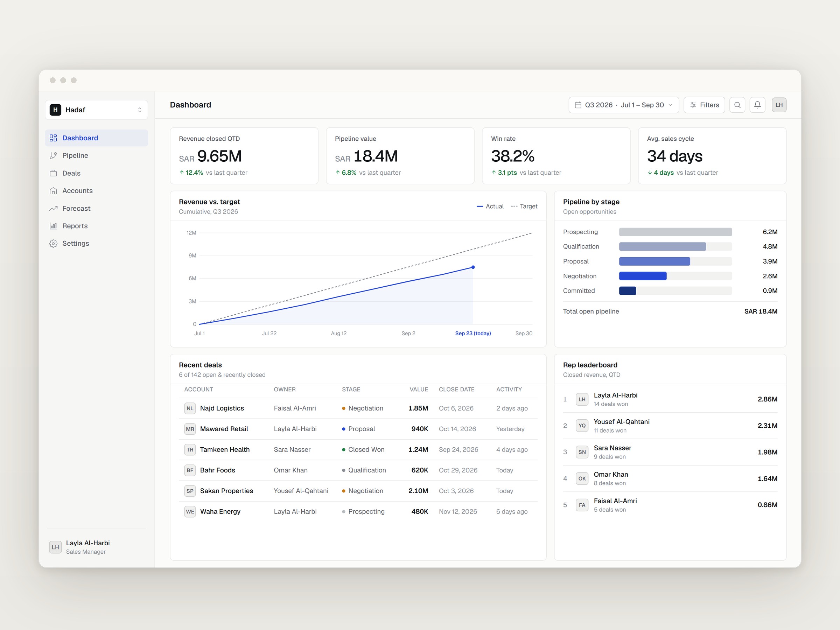Click the Negotiation stage bar

pyautogui.click(x=643, y=276)
